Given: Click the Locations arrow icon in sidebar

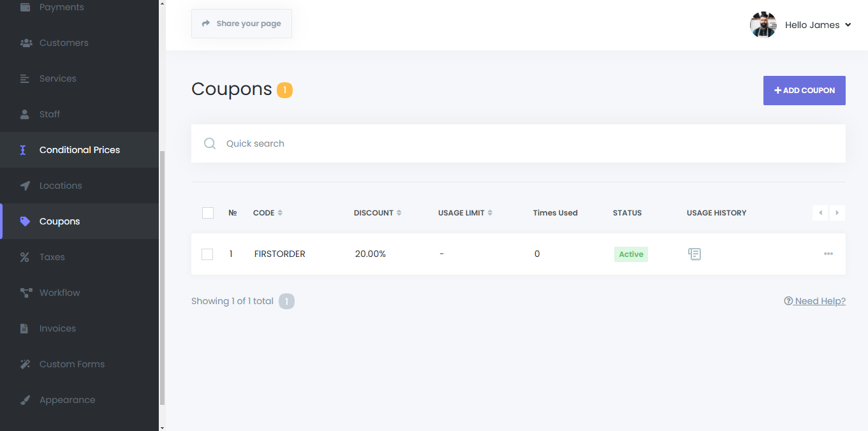Looking at the screenshot, I should pyautogui.click(x=25, y=186).
